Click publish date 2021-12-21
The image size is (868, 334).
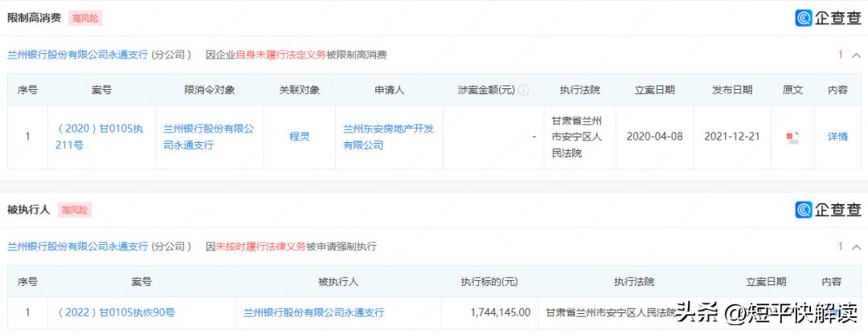coord(732,137)
